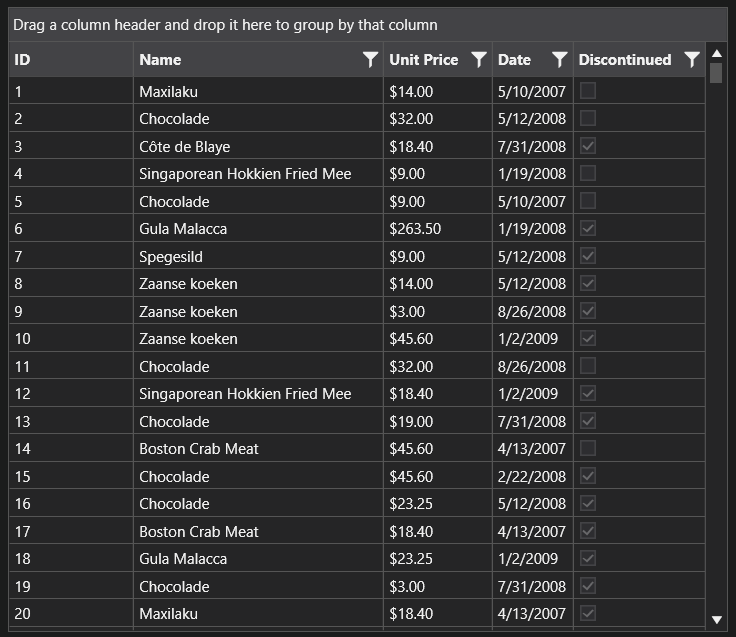Select the ID cell 7
The height and width of the screenshot is (637, 736).
(x=71, y=256)
